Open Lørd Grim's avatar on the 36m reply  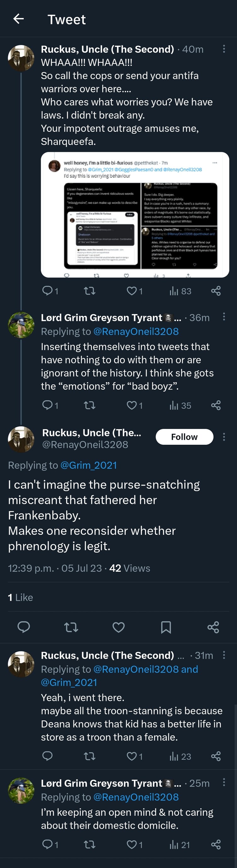[x=21, y=325]
